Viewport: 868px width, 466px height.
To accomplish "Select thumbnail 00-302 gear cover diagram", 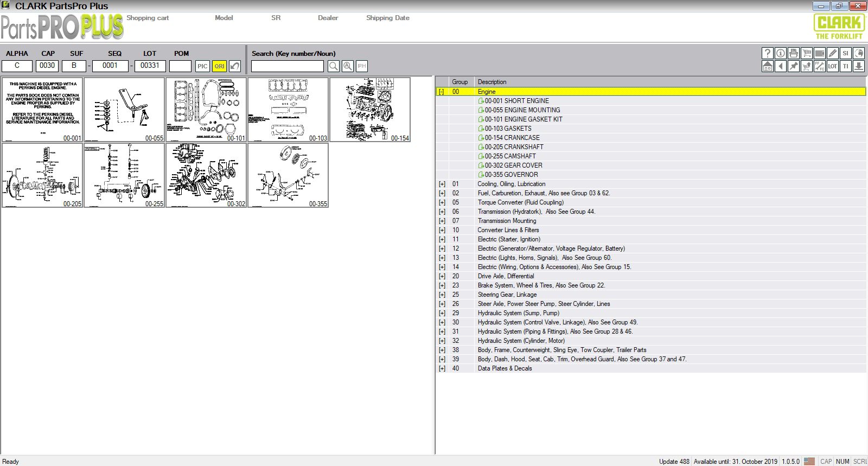I will [206, 175].
